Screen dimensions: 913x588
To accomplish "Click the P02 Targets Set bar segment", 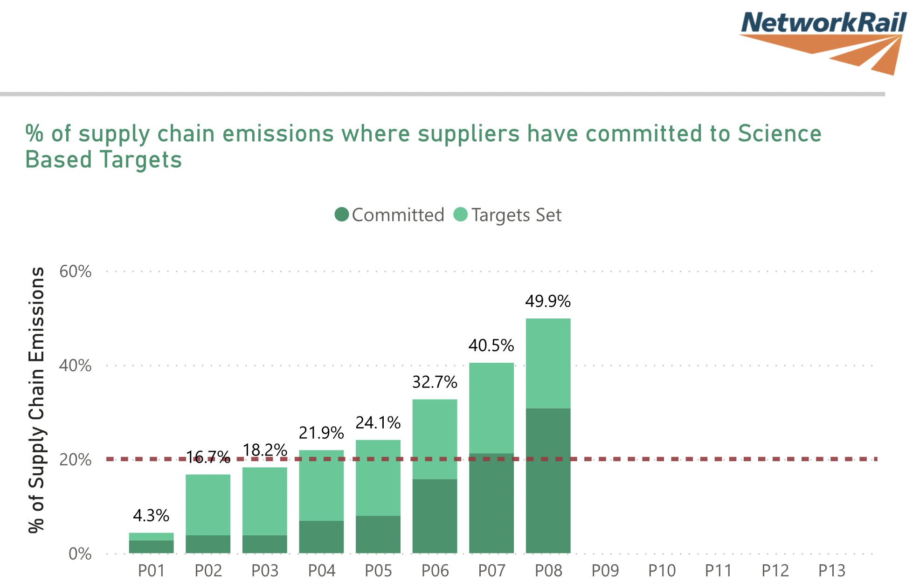I will (x=208, y=505).
